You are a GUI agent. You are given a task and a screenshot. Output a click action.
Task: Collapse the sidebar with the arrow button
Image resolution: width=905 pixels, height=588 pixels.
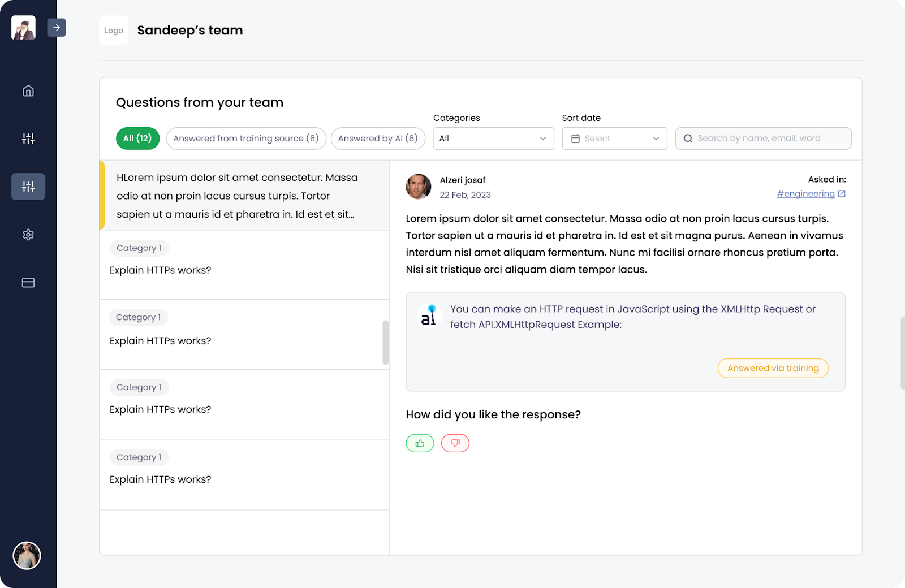57,27
